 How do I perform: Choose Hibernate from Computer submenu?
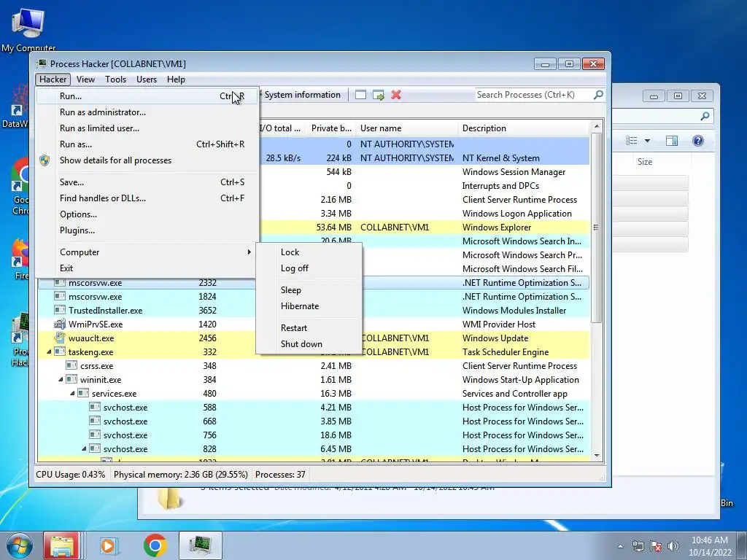[x=309, y=306]
